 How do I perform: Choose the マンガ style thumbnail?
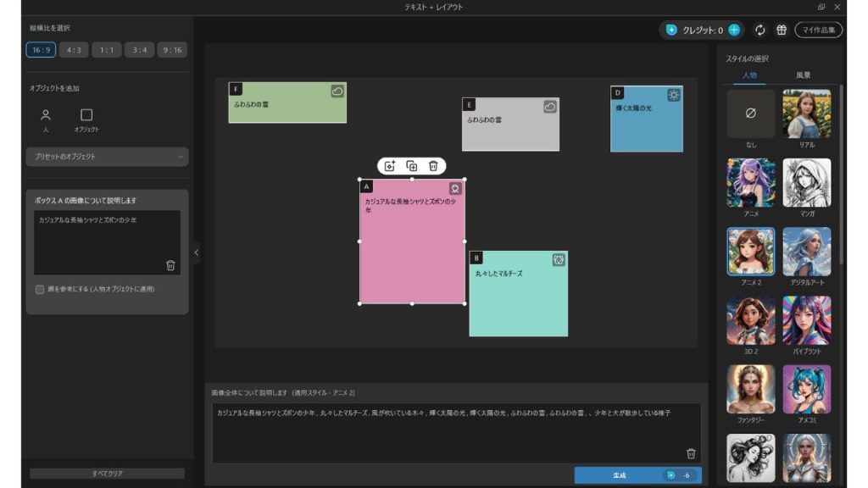pos(806,183)
